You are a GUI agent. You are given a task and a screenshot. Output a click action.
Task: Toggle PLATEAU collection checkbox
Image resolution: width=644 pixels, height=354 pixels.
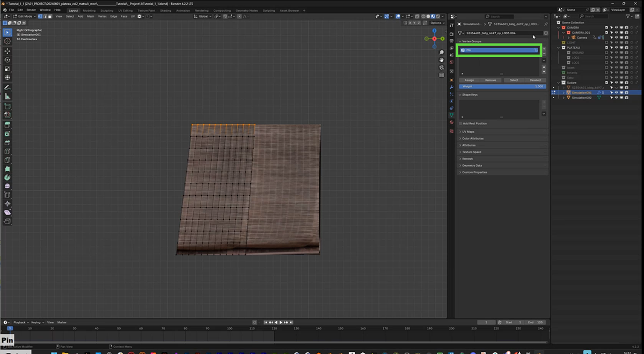pyautogui.click(x=607, y=48)
